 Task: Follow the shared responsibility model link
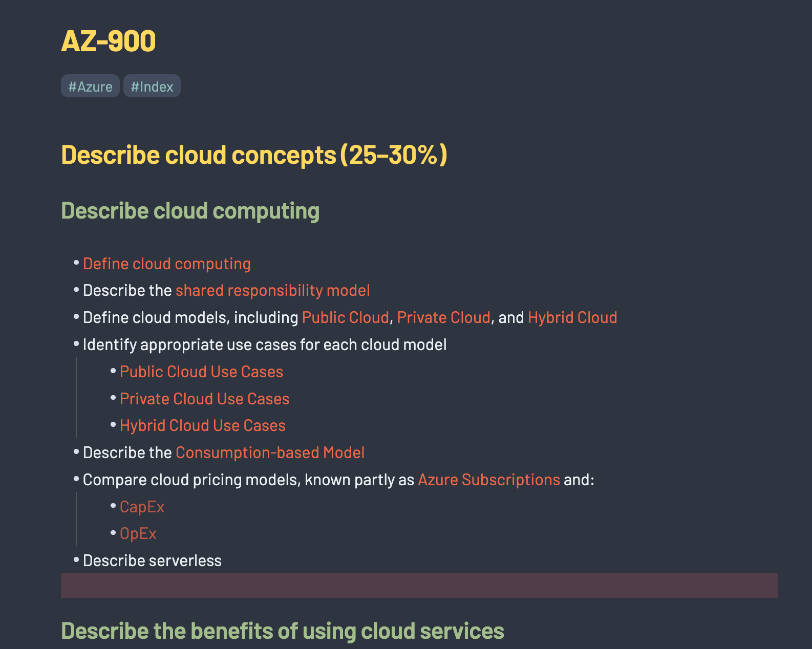pos(273,290)
